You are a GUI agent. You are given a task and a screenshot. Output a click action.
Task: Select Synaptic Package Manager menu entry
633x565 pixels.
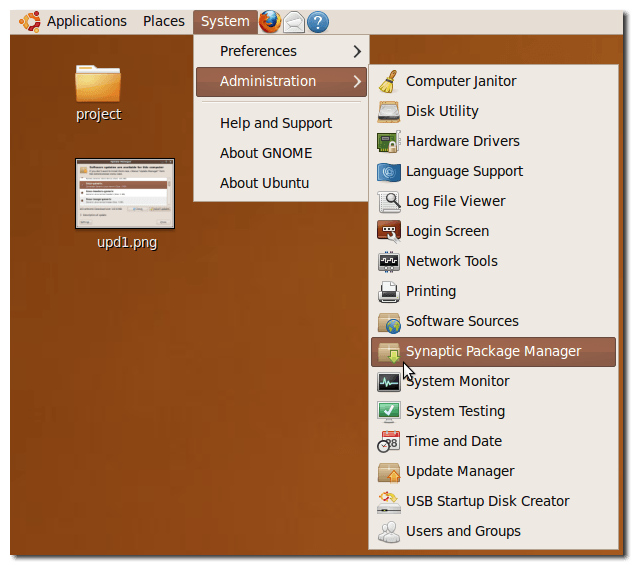coord(493,351)
